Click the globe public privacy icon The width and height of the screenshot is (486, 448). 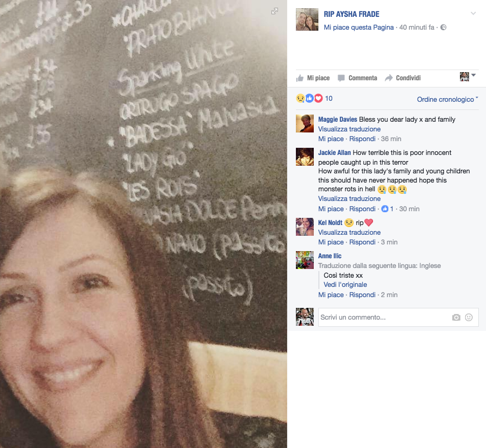pyautogui.click(x=444, y=27)
